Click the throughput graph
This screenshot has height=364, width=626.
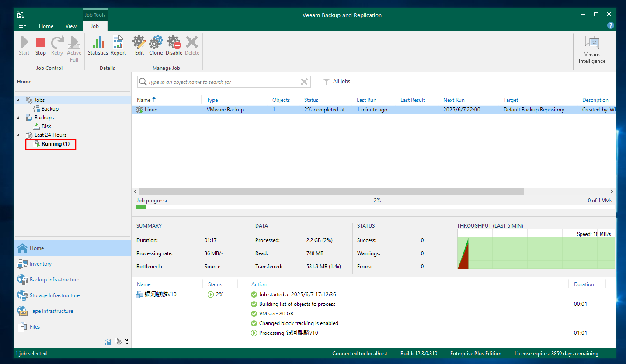pos(536,250)
